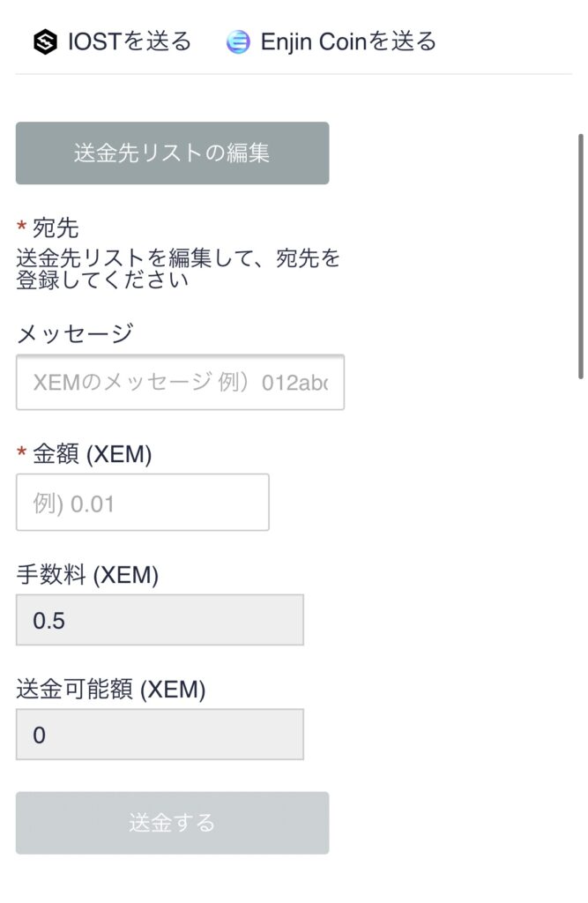Click the red asterisk beside 宛先
This screenshot has height=903, width=588.
click(21, 226)
